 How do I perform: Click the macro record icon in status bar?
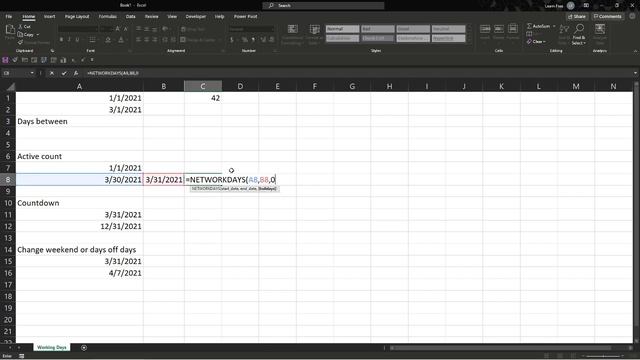click(22, 356)
